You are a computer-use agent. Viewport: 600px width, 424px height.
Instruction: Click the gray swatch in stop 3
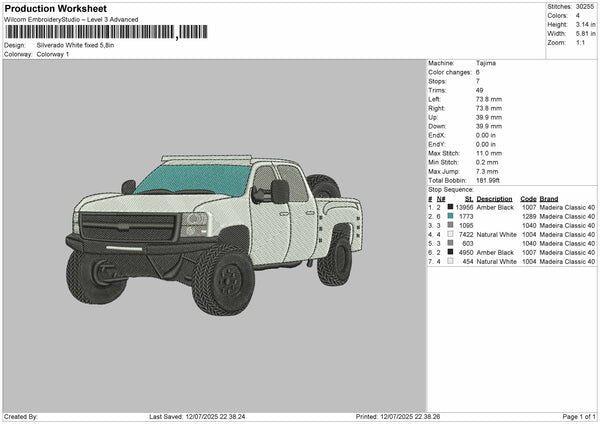tap(451, 225)
